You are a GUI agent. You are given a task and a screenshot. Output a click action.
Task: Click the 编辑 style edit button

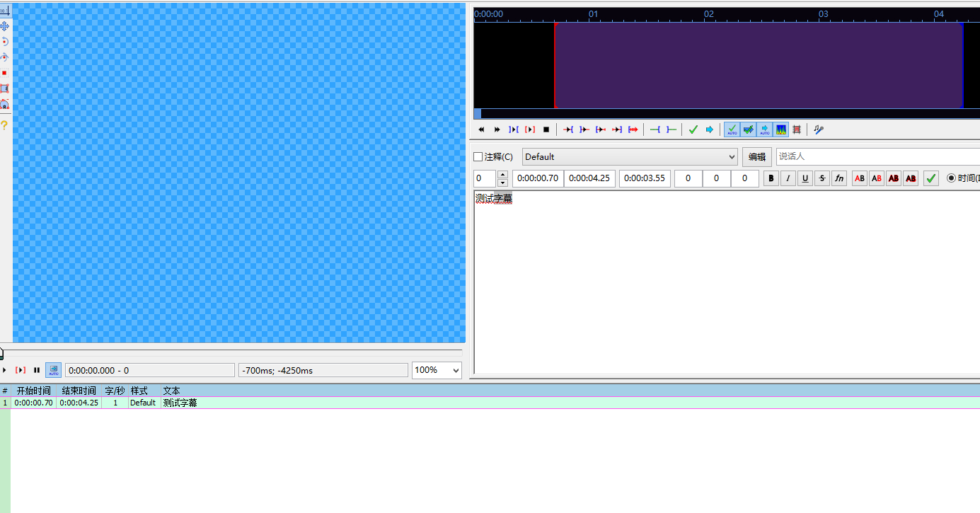click(x=756, y=157)
